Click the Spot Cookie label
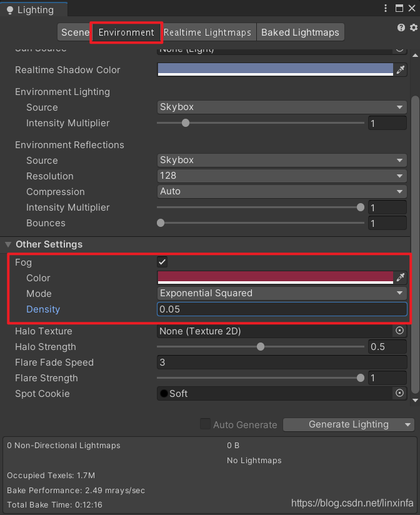 click(42, 394)
